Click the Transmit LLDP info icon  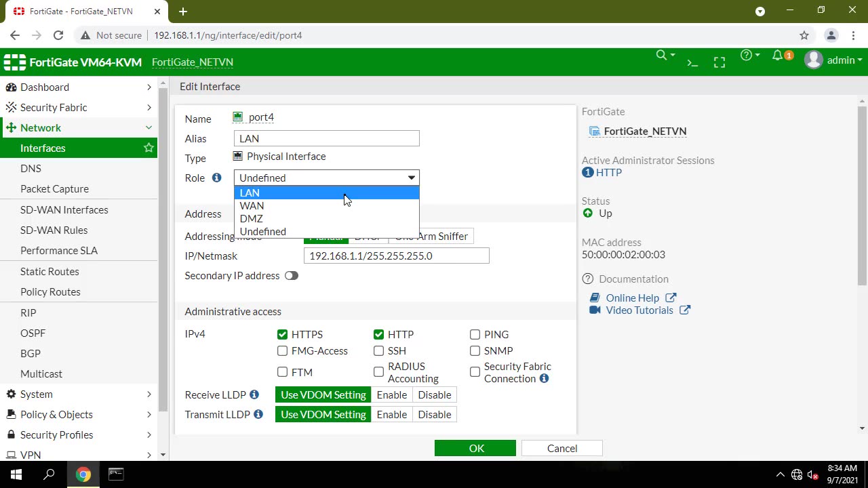click(x=258, y=414)
